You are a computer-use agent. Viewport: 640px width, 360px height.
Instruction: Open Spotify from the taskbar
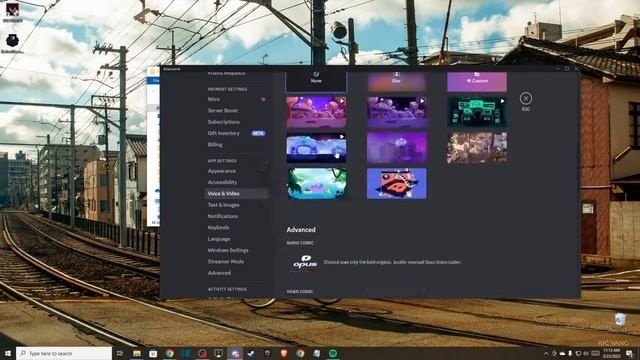pos(333,353)
